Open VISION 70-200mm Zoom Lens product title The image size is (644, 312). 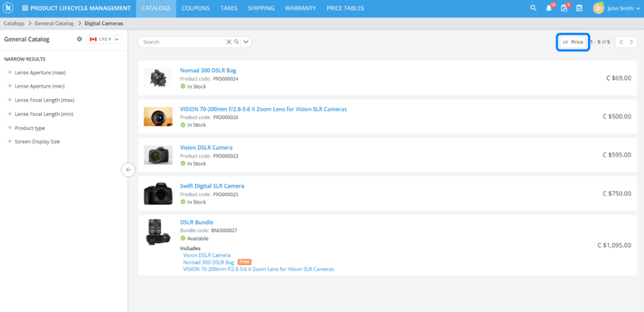click(x=263, y=109)
